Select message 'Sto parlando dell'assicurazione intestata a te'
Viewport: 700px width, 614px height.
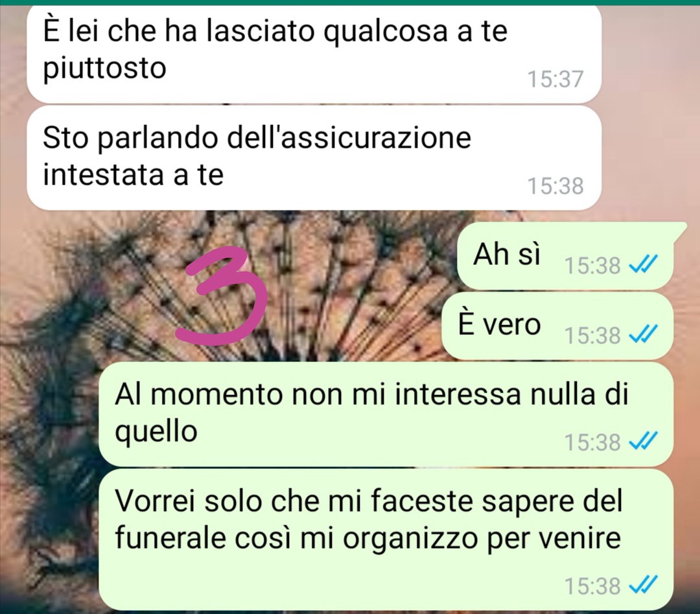[x=314, y=158]
